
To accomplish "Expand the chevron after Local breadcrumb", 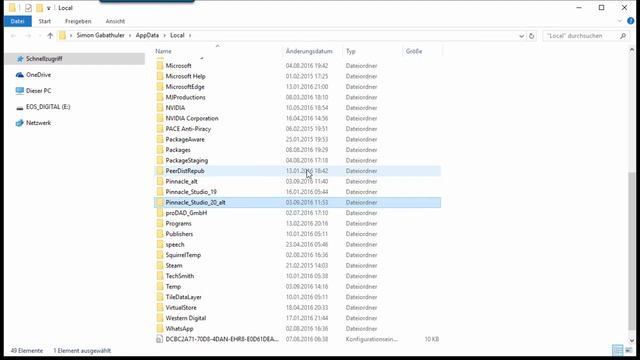I will pyautogui.click(x=190, y=36).
